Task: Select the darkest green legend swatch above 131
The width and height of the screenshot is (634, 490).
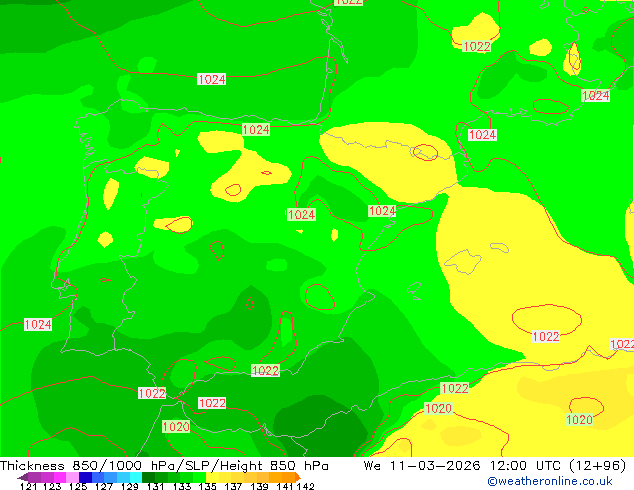Action: pos(148,477)
